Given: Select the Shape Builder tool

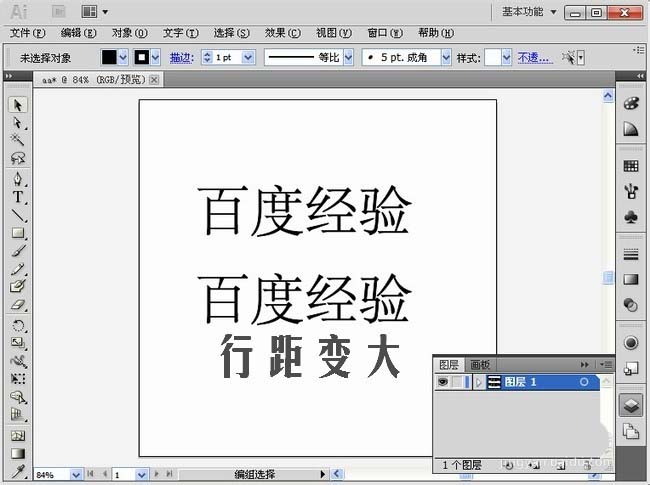Looking at the screenshot, I should (17, 397).
